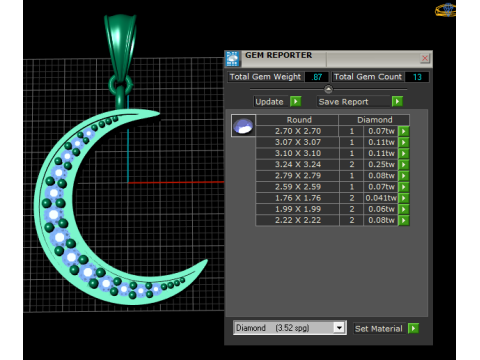
Task: Click the Gem Reporter title bar icon
Action: 233,59
